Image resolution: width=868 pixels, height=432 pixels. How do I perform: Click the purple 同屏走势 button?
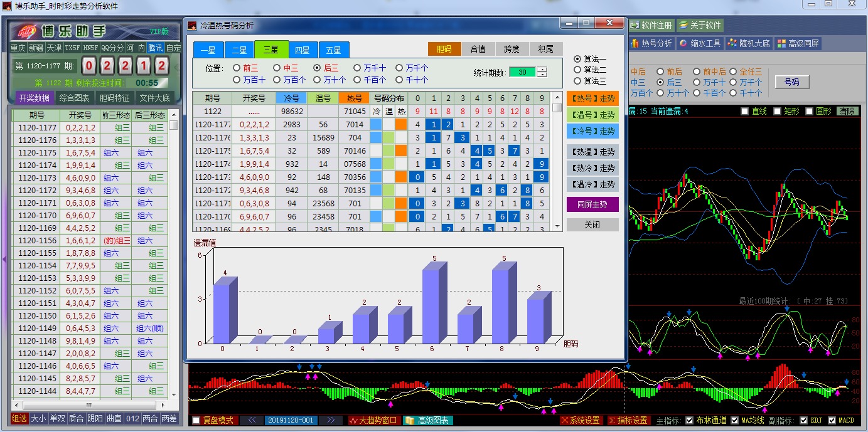[x=592, y=204]
